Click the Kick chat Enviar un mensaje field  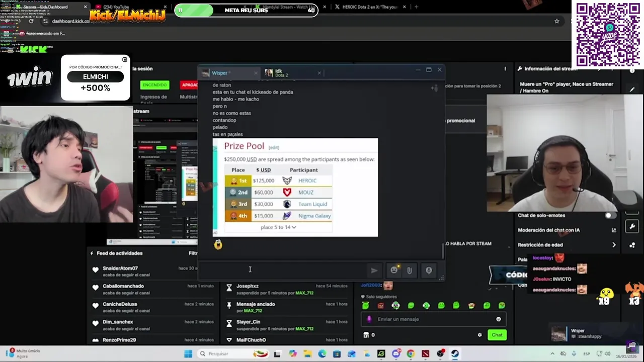(433, 319)
